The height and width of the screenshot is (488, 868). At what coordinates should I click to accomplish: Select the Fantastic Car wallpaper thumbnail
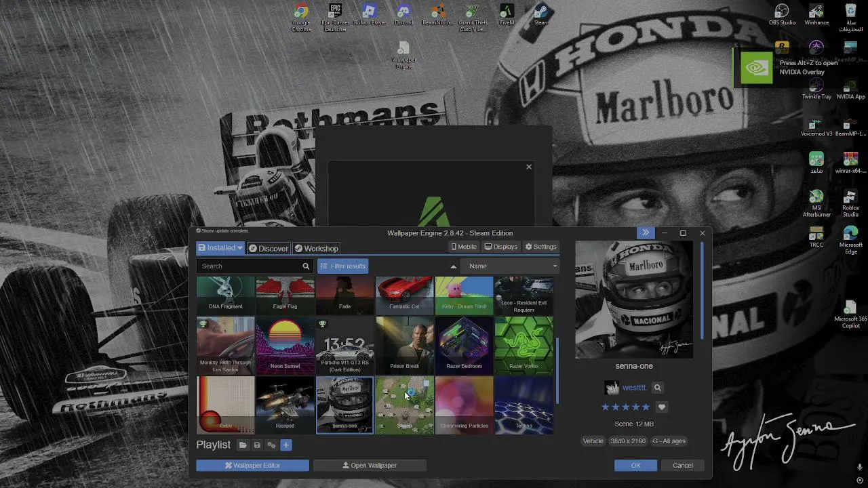[x=404, y=295]
